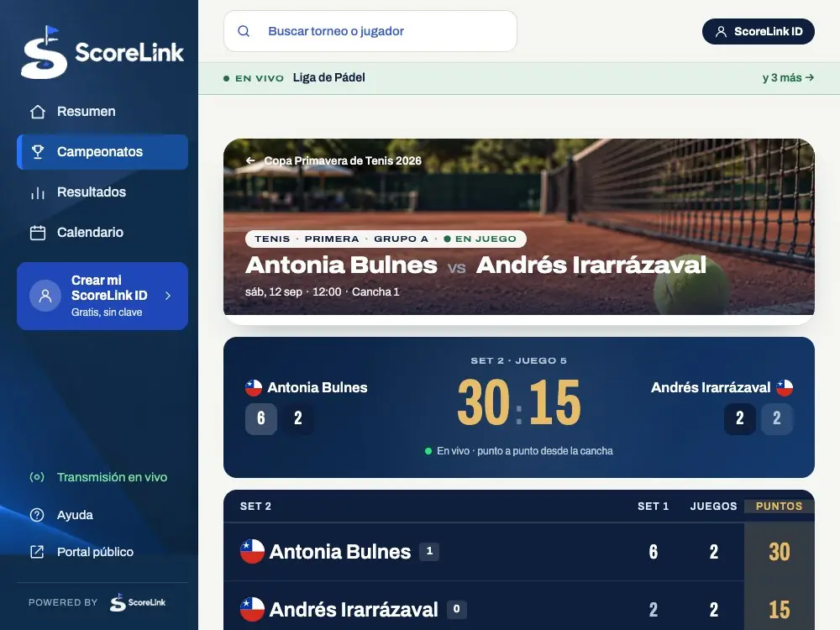Image resolution: width=840 pixels, height=630 pixels.
Task: Open Transmisión en vivo link
Action: click(102, 477)
